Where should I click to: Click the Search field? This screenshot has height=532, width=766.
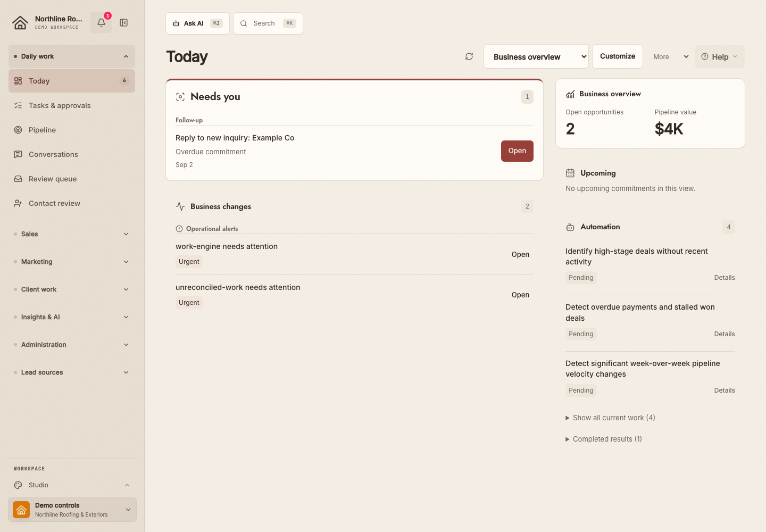[x=268, y=23]
